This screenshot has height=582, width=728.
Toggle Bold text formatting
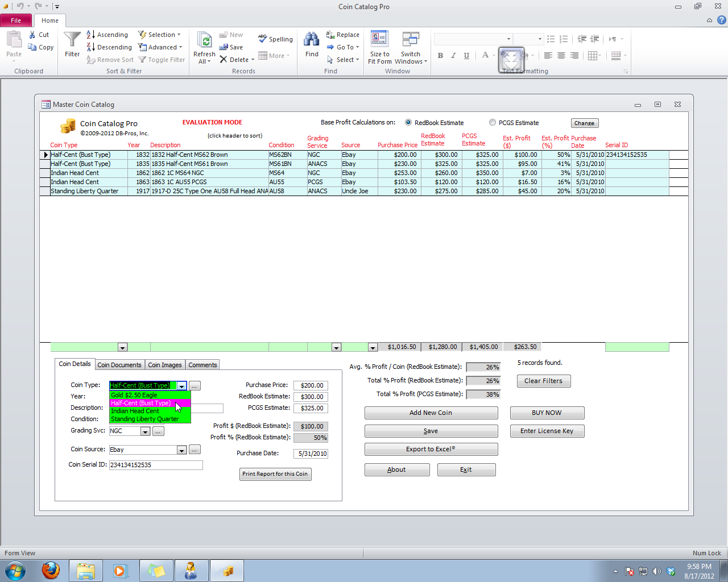point(440,55)
